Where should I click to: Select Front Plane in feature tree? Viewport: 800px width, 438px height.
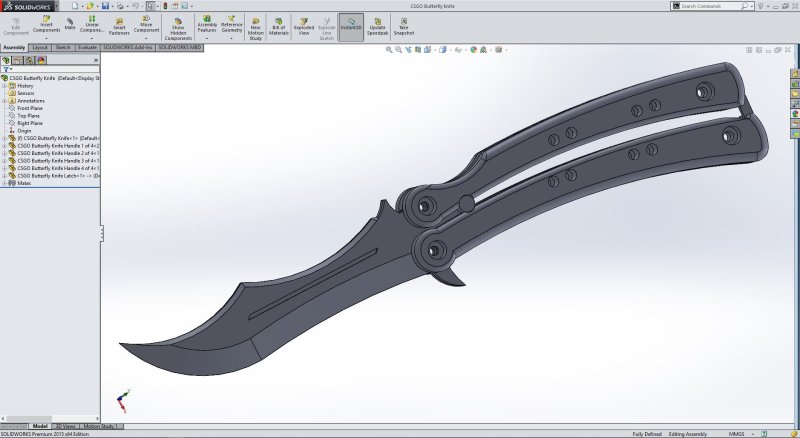click(x=30, y=108)
